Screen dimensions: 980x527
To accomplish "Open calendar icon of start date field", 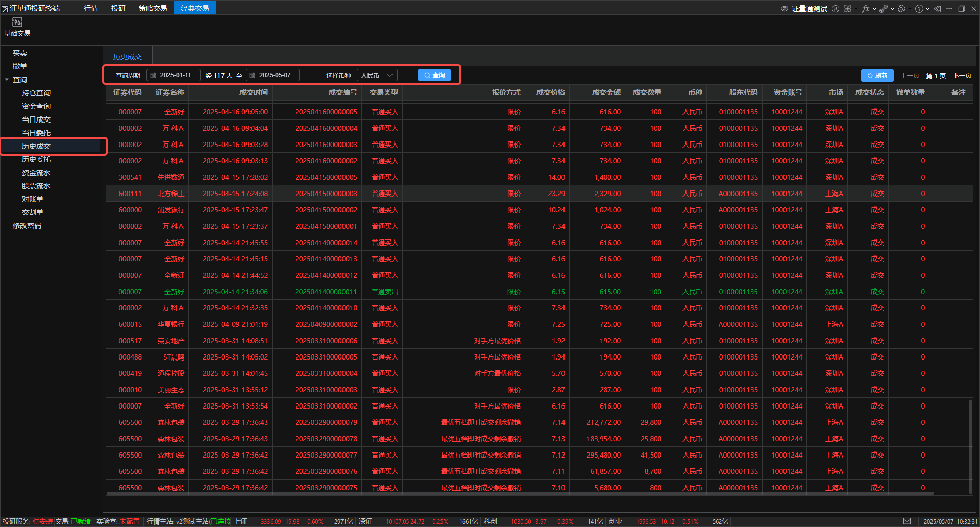I will pos(153,75).
